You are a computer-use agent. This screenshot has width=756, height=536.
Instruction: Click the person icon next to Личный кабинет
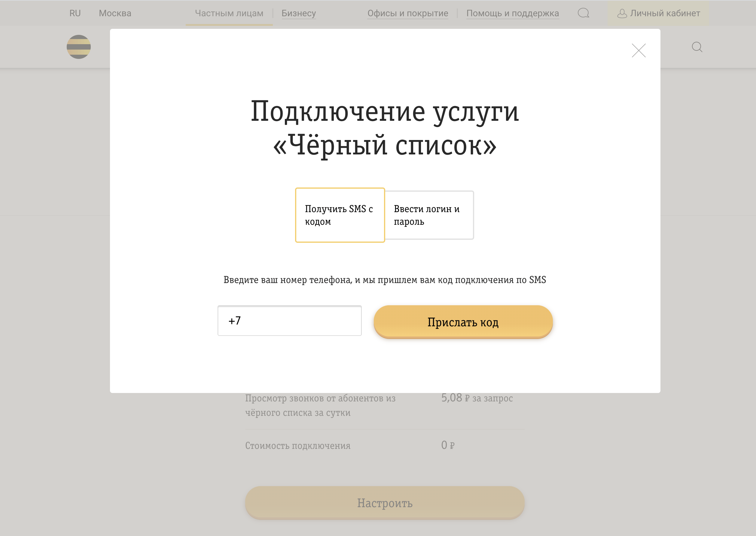[622, 13]
